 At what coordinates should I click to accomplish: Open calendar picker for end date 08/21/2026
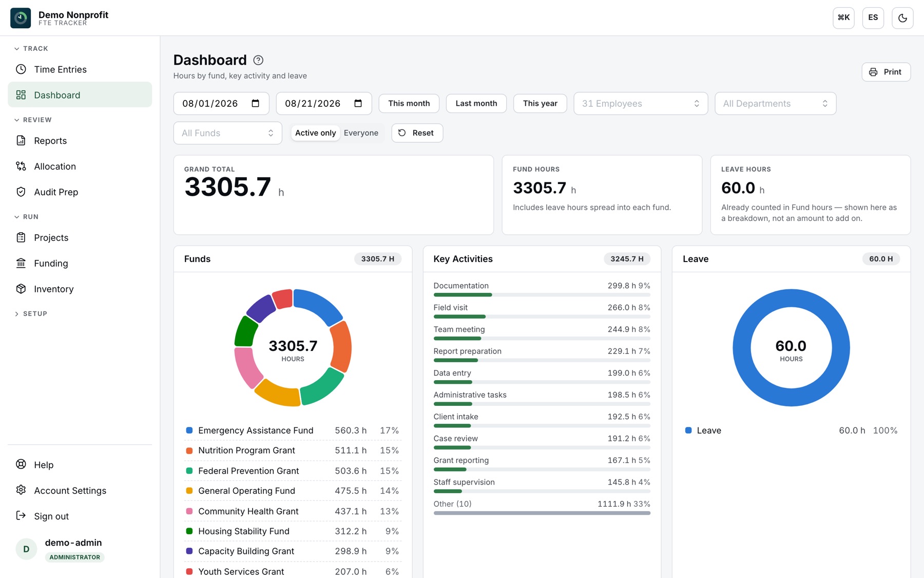coord(358,103)
